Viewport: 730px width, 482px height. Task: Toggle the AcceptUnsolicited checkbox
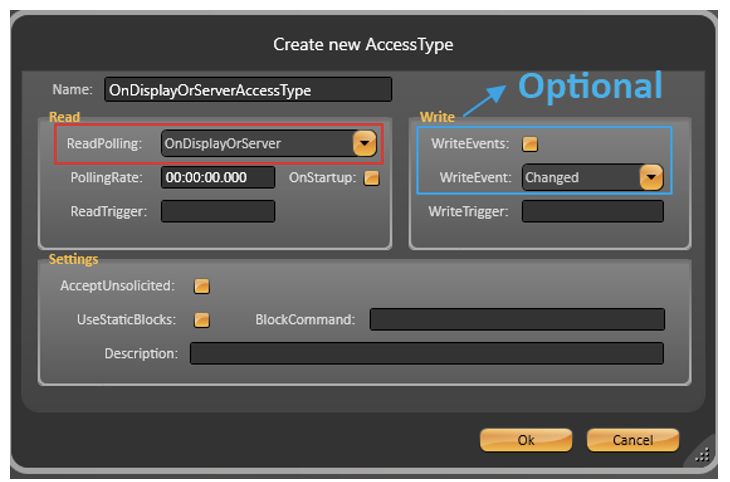coord(202,286)
